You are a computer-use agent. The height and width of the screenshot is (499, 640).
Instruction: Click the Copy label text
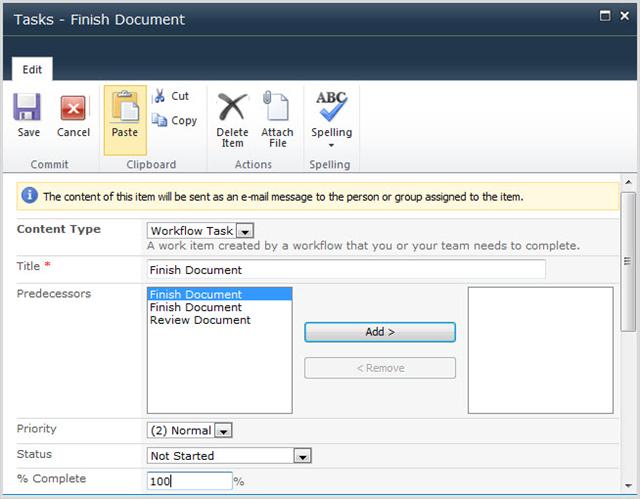pos(184,120)
